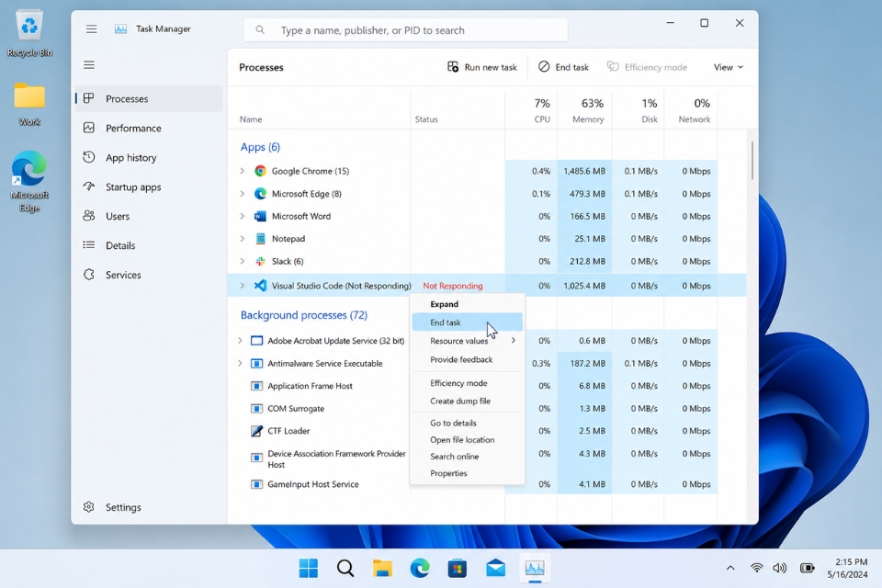Image resolution: width=882 pixels, height=588 pixels.
Task: Click the Visual Studio Code process icon
Action: pos(260,286)
